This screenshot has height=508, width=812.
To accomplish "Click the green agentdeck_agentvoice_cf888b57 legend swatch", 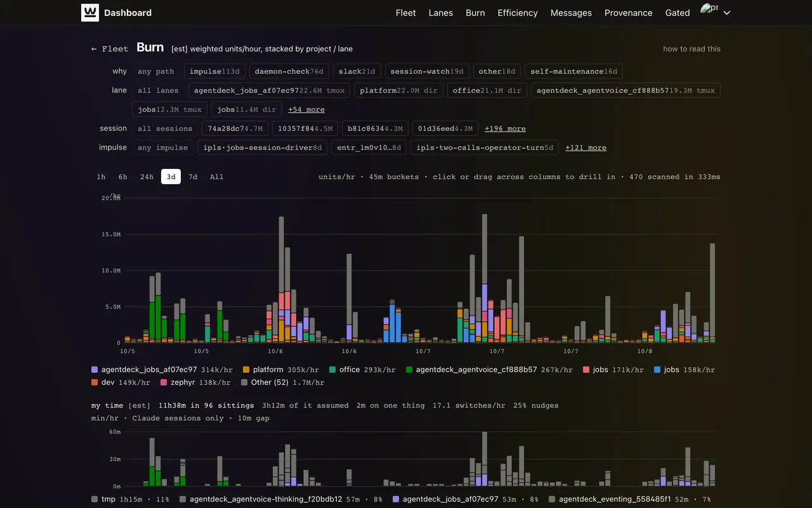I will click(x=410, y=370).
